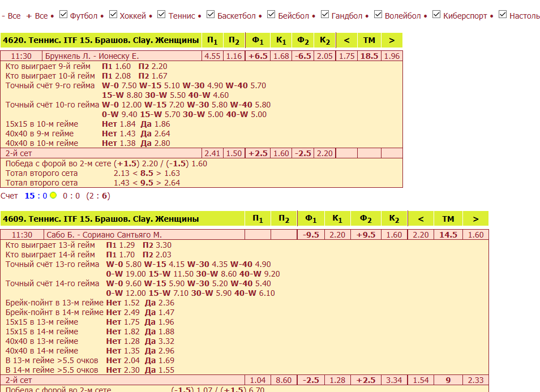Click the live score 15 : 0

36,196
